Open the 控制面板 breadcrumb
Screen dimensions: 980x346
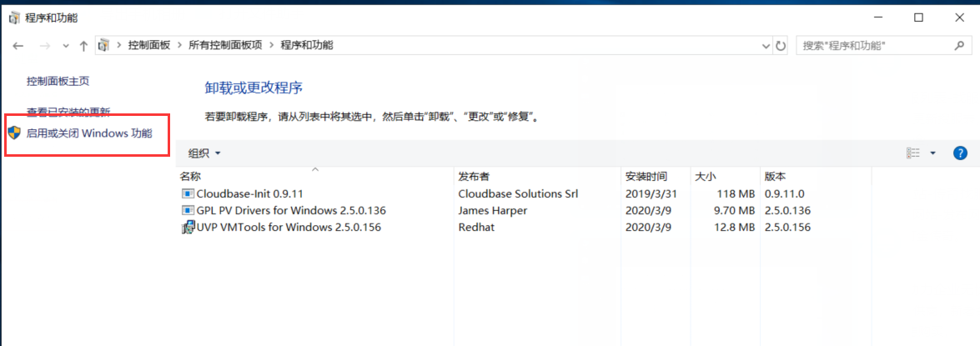point(148,45)
